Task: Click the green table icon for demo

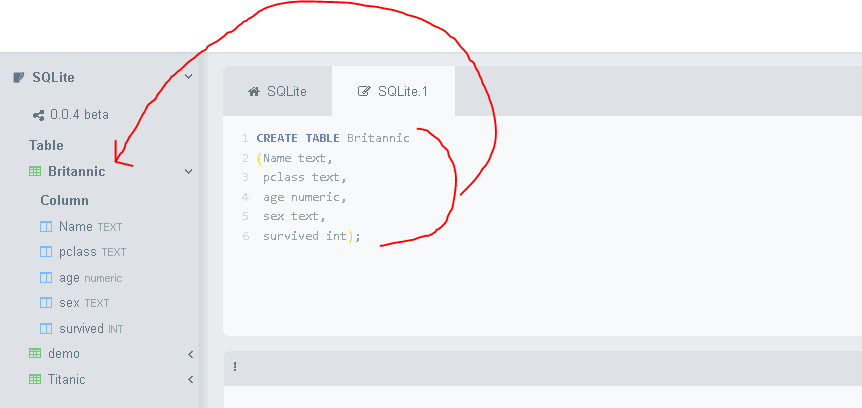Action: [35, 354]
